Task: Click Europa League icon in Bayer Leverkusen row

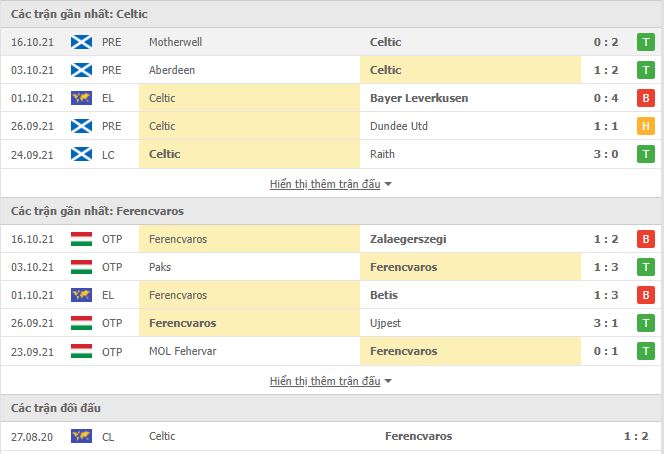Action: [81, 98]
